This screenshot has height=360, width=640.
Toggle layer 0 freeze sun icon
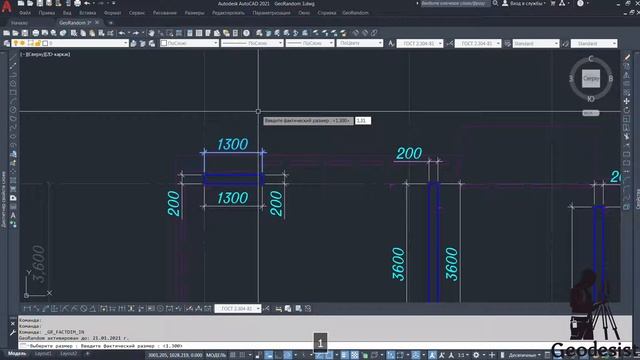(23, 43)
